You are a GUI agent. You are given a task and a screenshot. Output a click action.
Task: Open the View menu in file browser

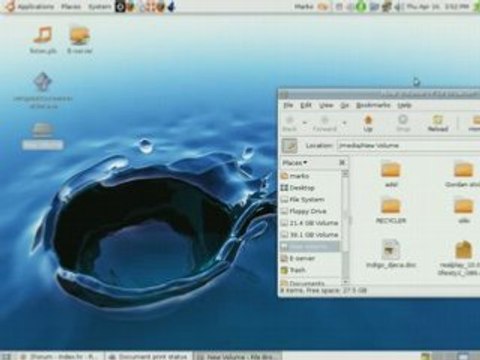pos(326,105)
